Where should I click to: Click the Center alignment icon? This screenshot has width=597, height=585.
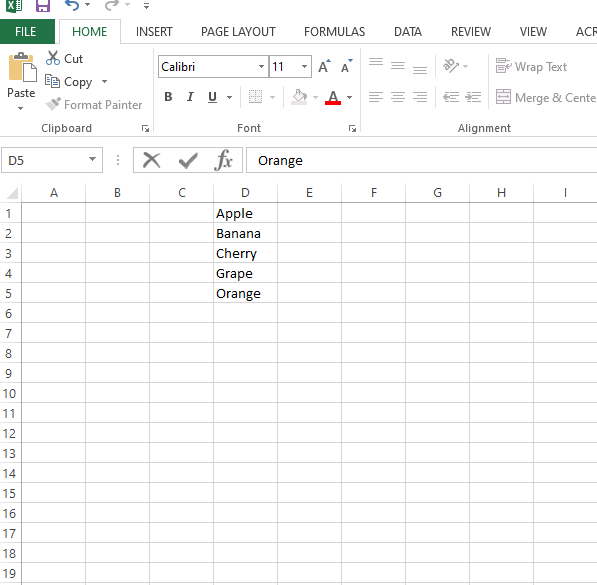tap(398, 97)
